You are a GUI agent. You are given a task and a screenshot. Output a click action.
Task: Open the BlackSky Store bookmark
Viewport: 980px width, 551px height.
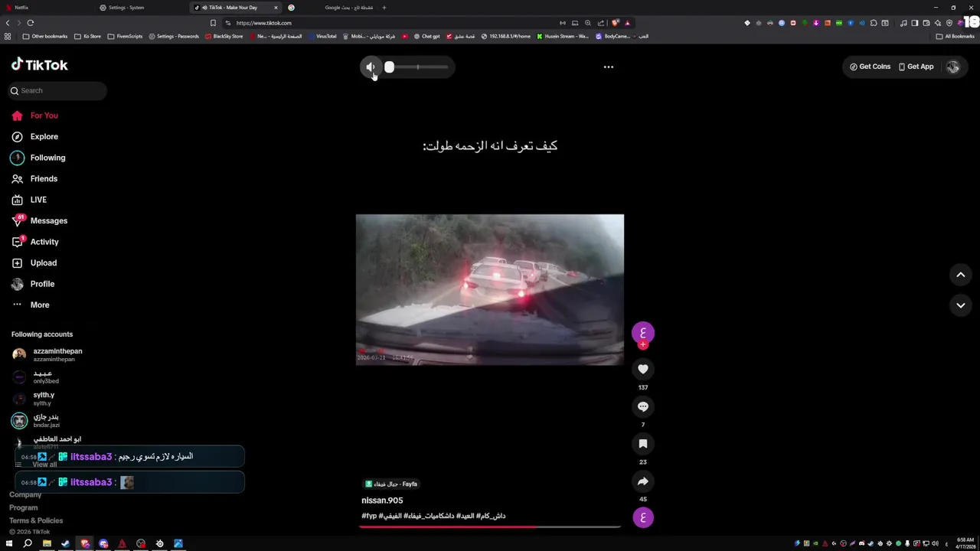(224, 36)
